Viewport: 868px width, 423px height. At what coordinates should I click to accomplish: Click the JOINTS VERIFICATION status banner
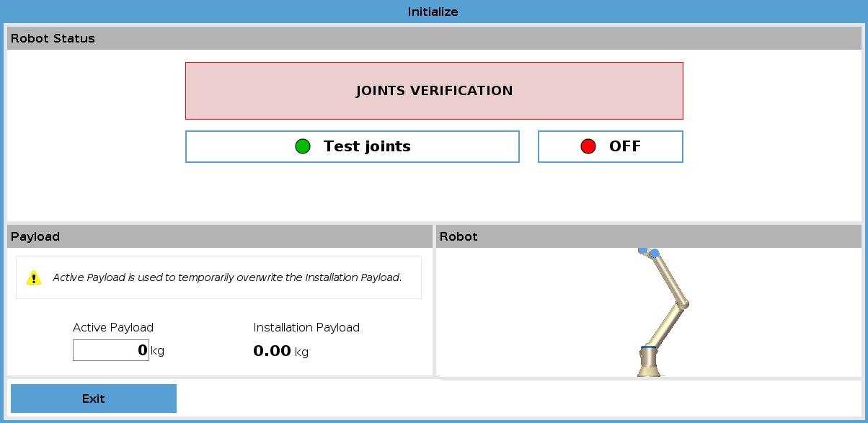click(434, 91)
